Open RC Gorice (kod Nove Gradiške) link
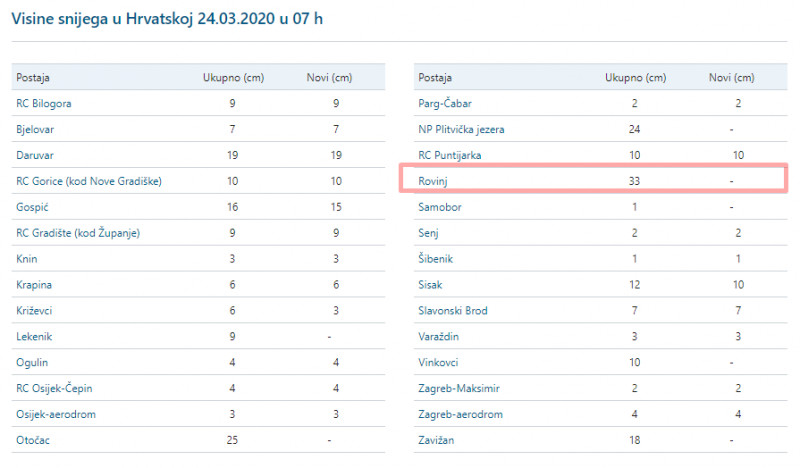 point(89,181)
